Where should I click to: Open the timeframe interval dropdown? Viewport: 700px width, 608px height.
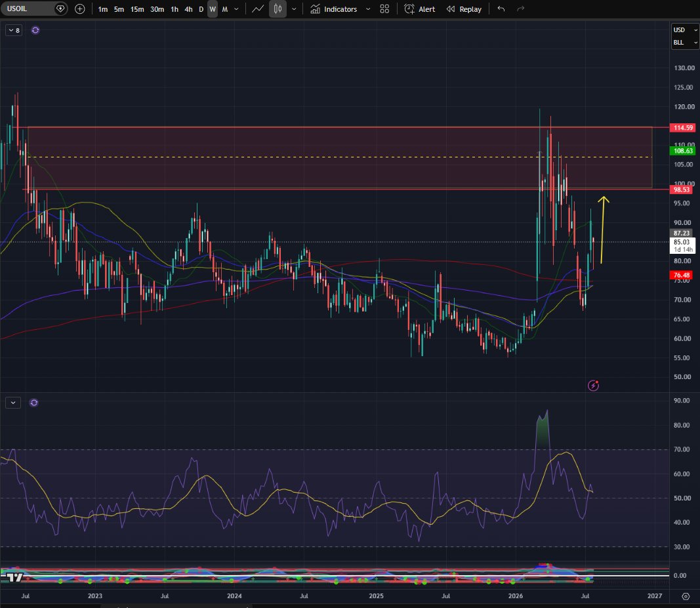point(237,9)
